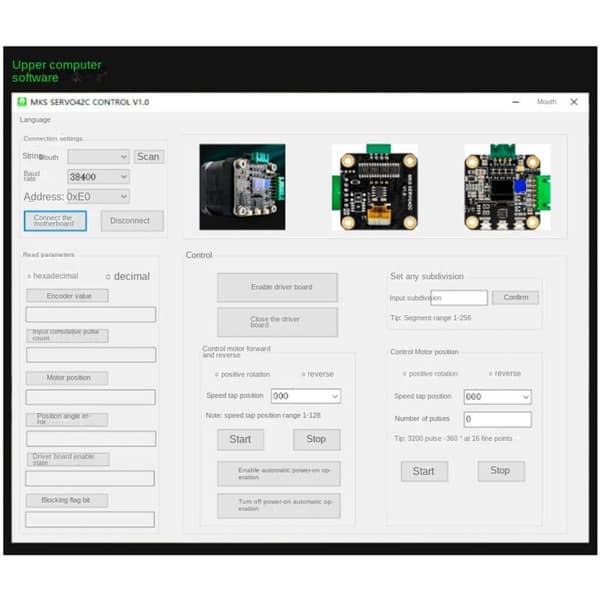Open the baud rate 38400 dropdown
This screenshot has height=600, width=600.
[x=98, y=177]
